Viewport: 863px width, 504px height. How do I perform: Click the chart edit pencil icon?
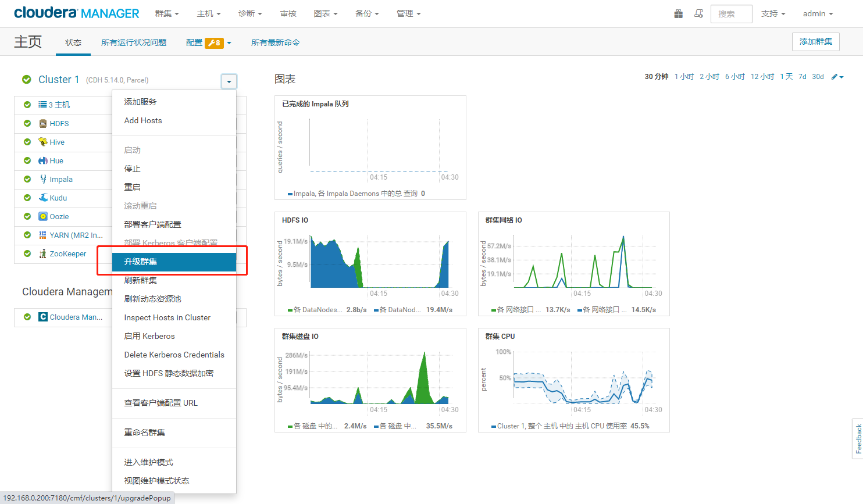coord(835,77)
